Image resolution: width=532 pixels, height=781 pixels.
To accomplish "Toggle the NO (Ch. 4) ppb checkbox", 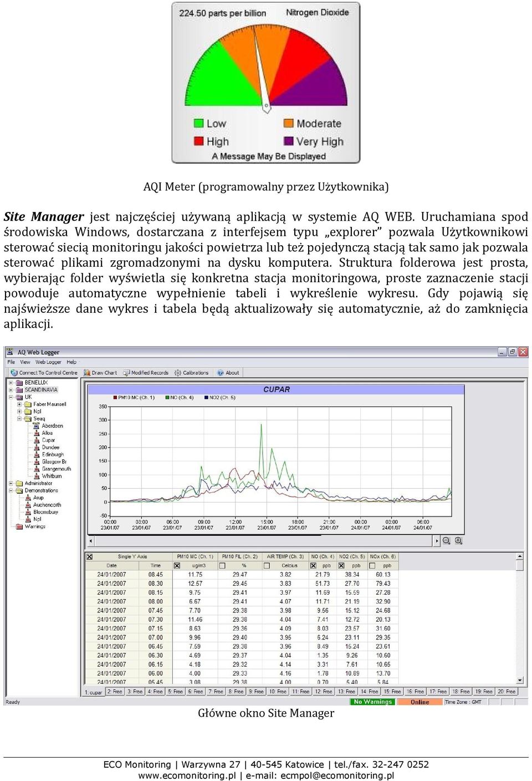I will pos(313,566).
